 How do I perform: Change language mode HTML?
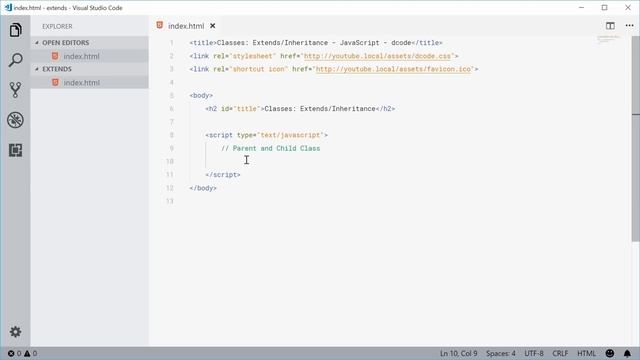point(586,353)
